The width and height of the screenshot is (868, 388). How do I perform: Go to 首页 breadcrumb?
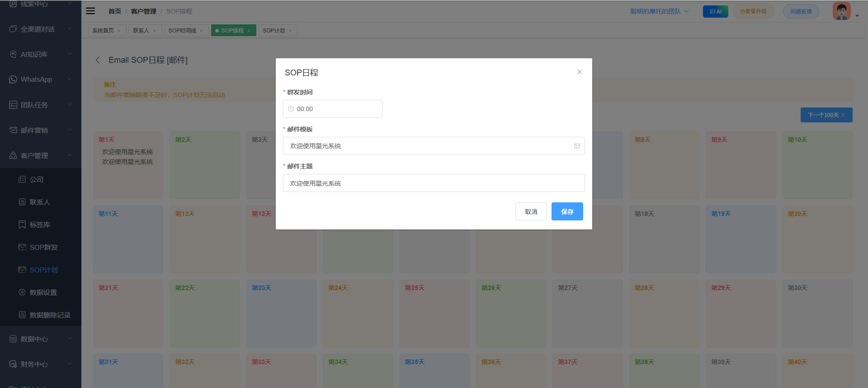point(115,11)
